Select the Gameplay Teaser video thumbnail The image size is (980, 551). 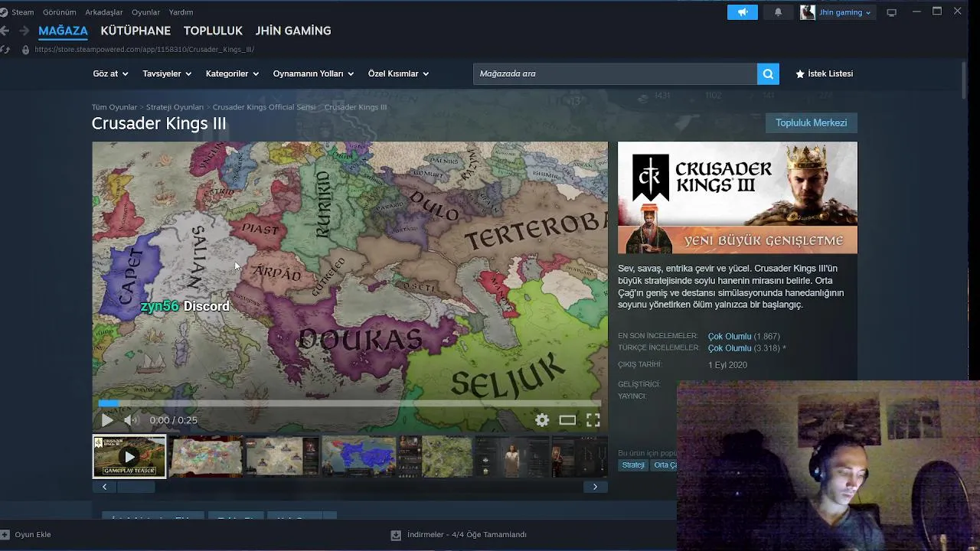coord(129,456)
